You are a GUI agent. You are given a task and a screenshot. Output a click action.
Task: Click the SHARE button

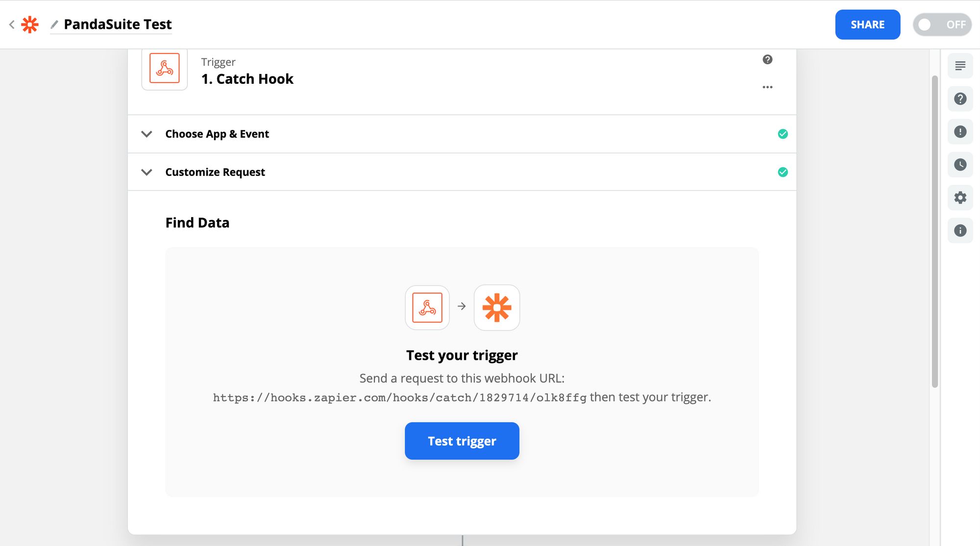(867, 24)
